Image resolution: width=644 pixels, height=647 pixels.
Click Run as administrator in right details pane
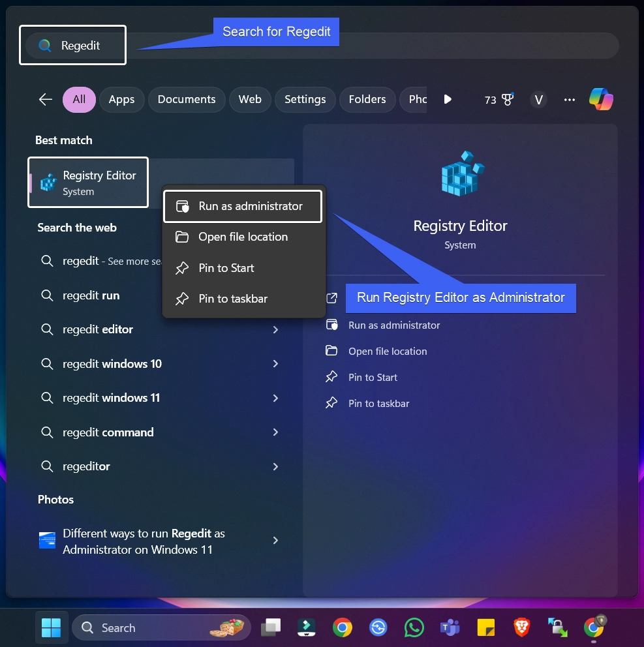(x=383, y=325)
